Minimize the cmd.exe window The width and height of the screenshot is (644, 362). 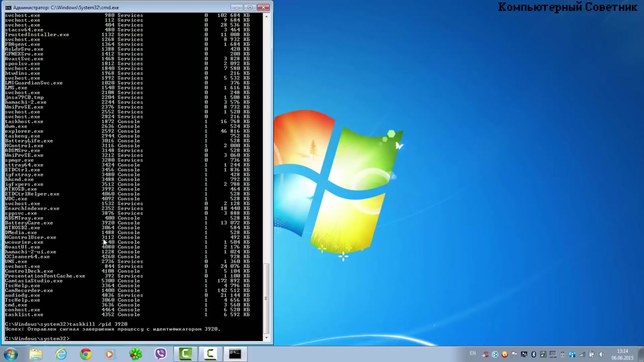(x=237, y=7)
